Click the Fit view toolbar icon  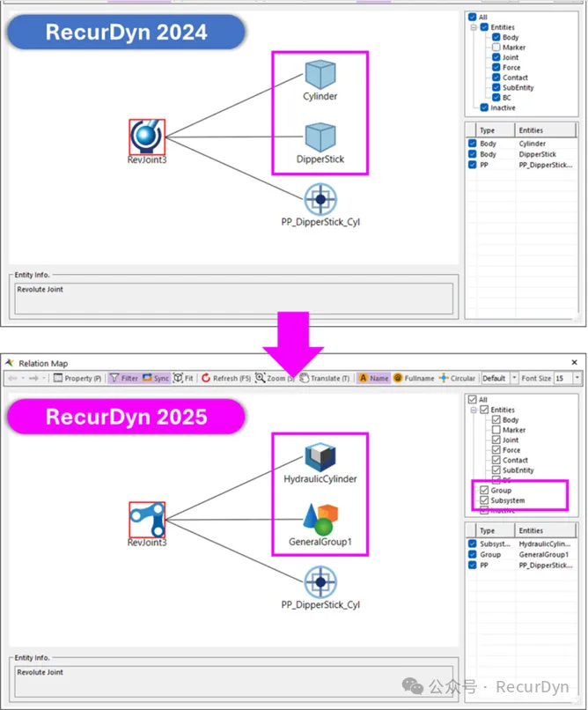tap(183, 378)
